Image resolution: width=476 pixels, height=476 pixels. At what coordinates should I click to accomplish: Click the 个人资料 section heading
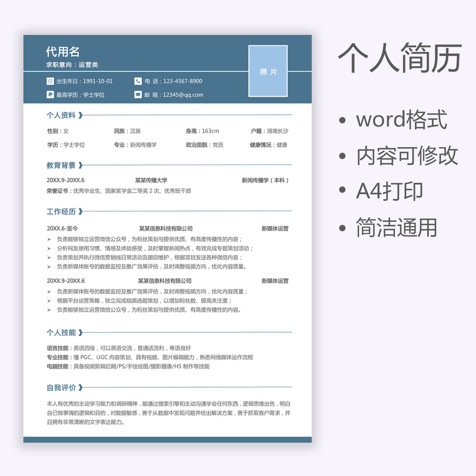(61, 115)
